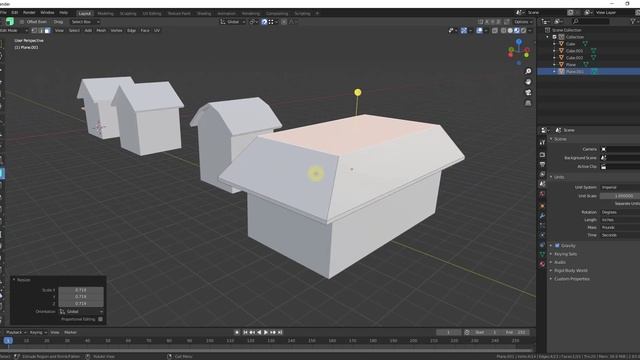Open the viewport Face menu
The height and width of the screenshot is (360, 640).
(145, 31)
